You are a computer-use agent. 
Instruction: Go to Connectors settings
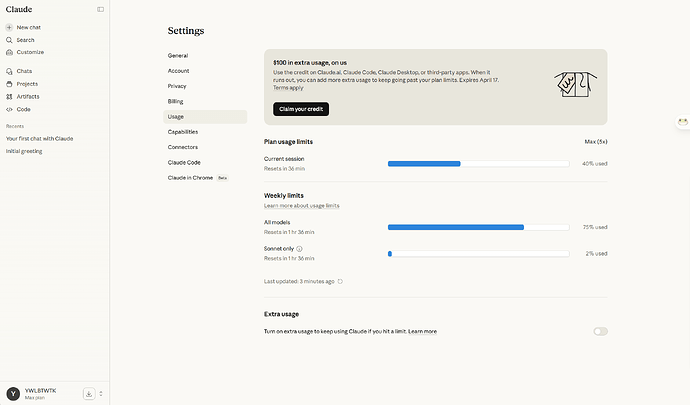[x=183, y=147]
